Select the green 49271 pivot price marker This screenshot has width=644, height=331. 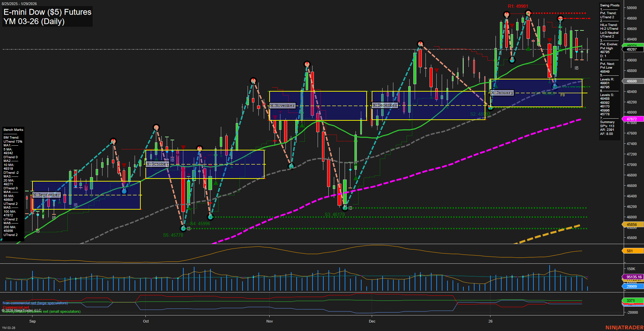pyautogui.click(x=634, y=45)
